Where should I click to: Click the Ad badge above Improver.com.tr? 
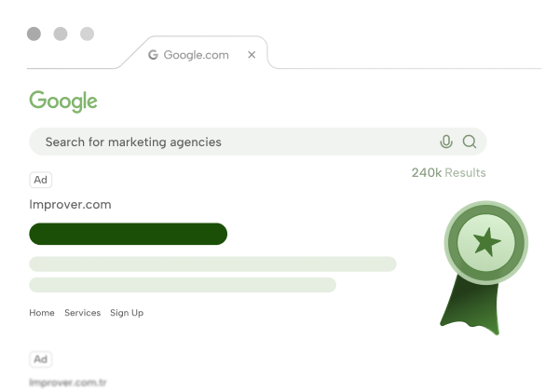coord(41,358)
